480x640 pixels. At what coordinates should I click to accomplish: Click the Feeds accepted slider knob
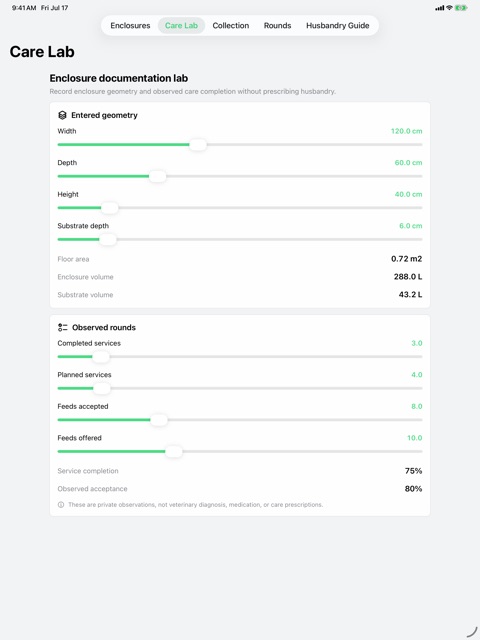click(159, 420)
